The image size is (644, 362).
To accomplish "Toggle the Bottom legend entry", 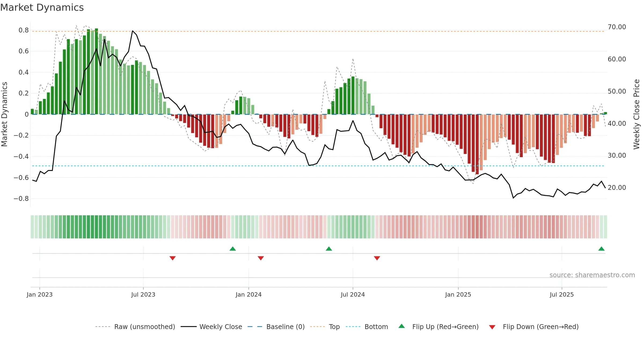I will (367, 327).
